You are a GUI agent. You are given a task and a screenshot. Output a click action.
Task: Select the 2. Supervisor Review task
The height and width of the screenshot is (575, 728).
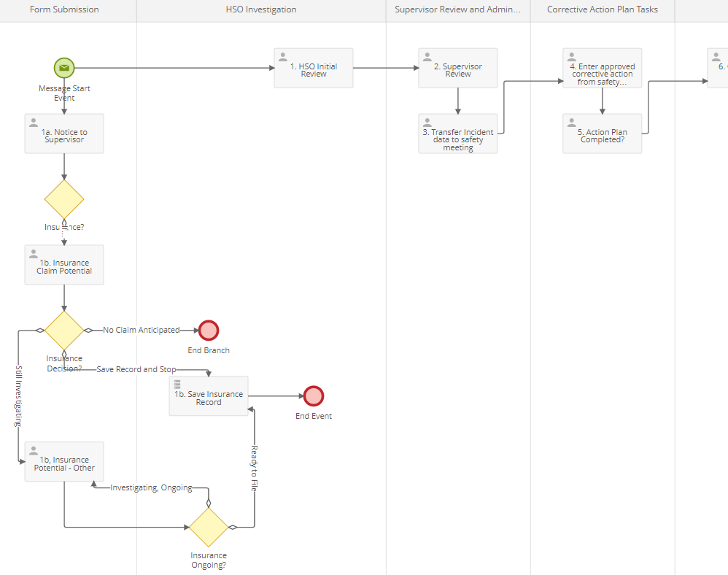(x=458, y=68)
